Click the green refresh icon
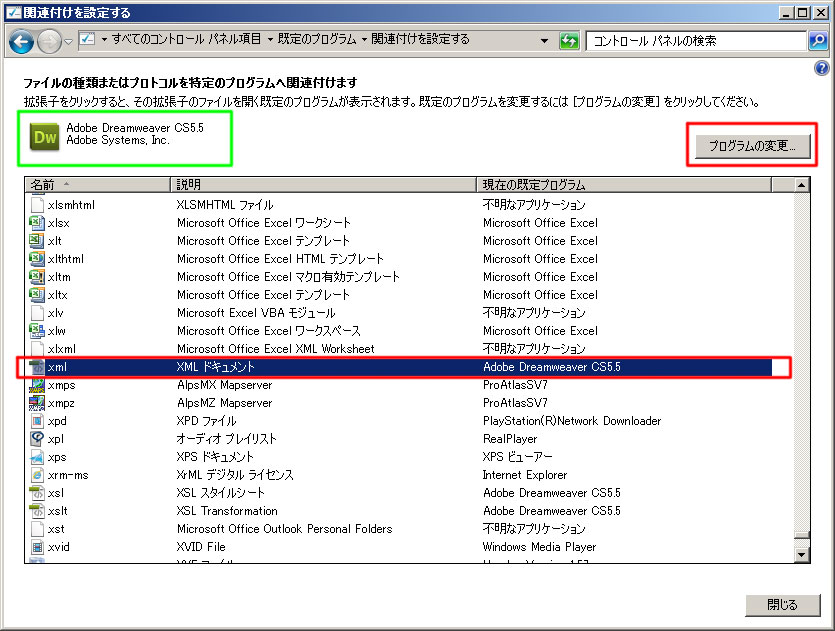This screenshot has height=631, width=835. coord(569,40)
